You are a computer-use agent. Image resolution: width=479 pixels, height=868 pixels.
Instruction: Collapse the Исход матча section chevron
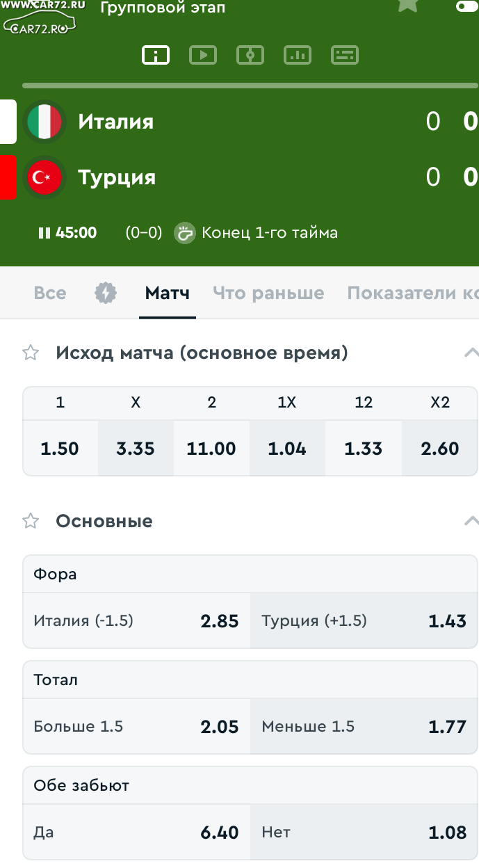[471, 353]
